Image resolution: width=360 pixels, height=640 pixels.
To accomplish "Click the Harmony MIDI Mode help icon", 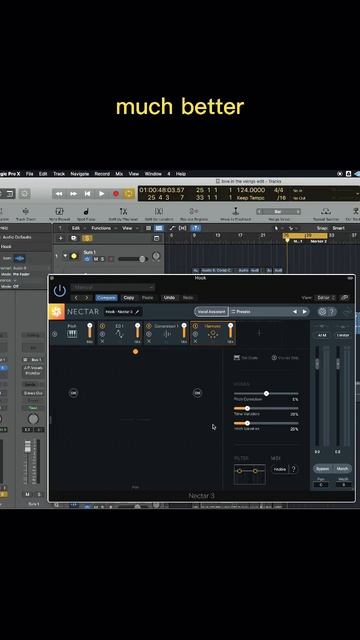I will (x=293, y=469).
